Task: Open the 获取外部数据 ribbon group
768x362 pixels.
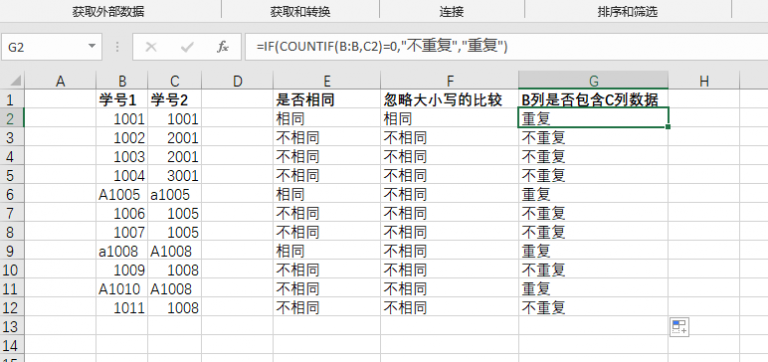Action: tap(108, 12)
